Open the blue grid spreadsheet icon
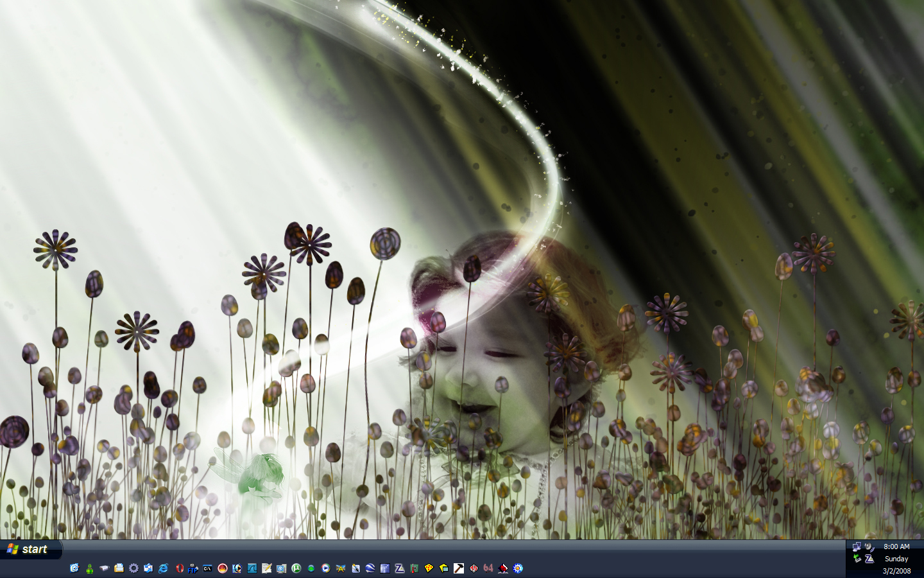Image resolution: width=924 pixels, height=578 pixels. (x=385, y=568)
